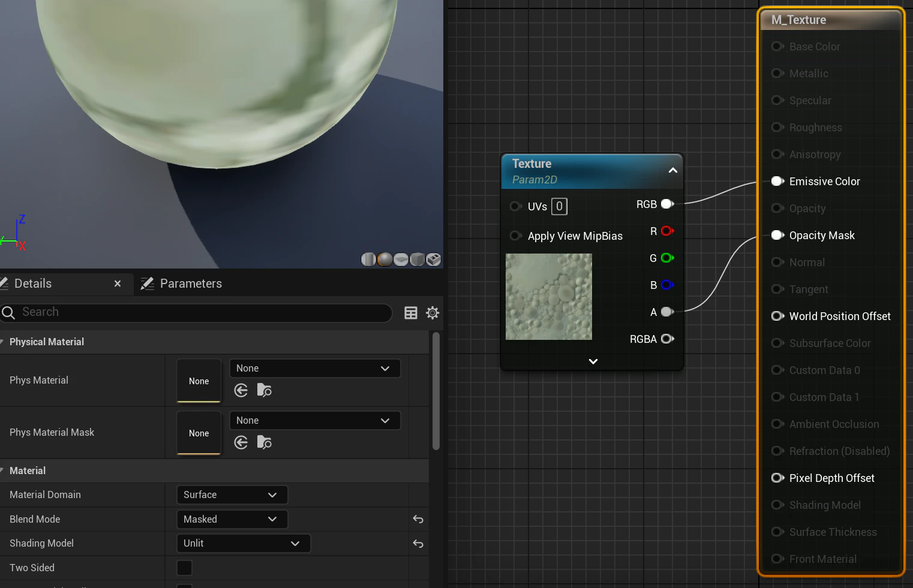The image size is (913, 588).
Task: Click the Emissive Color input pin
Action: (778, 181)
